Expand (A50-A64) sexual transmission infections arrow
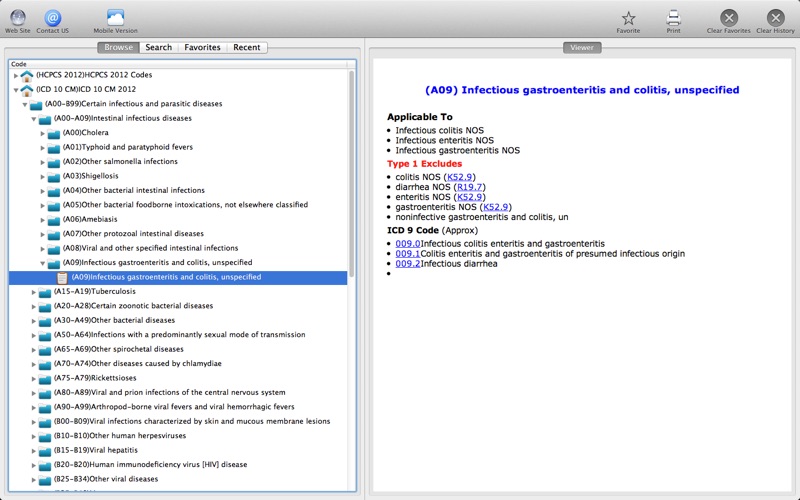The height and width of the screenshot is (500, 800). (x=34, y=336)
